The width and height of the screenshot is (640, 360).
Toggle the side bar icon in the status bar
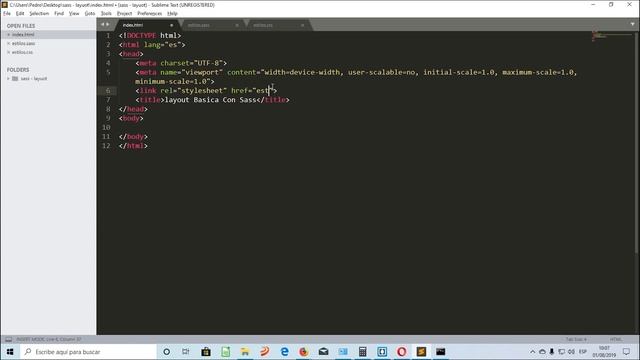8,339
